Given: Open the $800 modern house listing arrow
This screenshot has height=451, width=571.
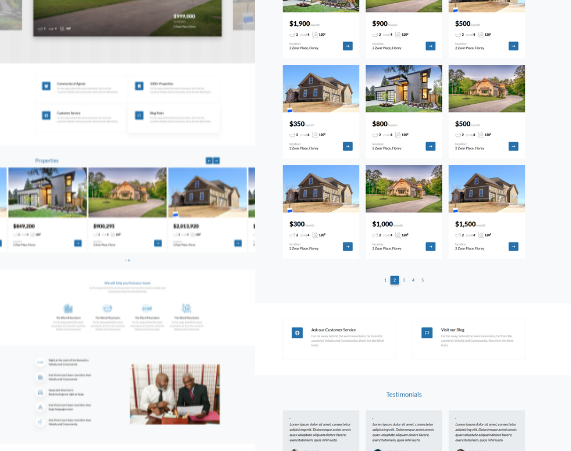Looking at the screenshot, I should point(430,146).
